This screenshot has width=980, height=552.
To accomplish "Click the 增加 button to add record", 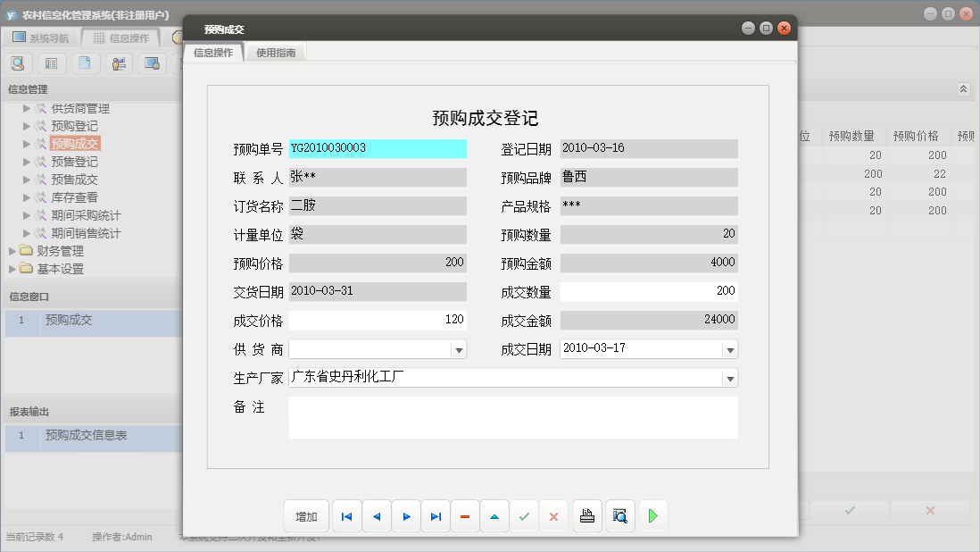I will pyautogui.click(x=306, y=515).
